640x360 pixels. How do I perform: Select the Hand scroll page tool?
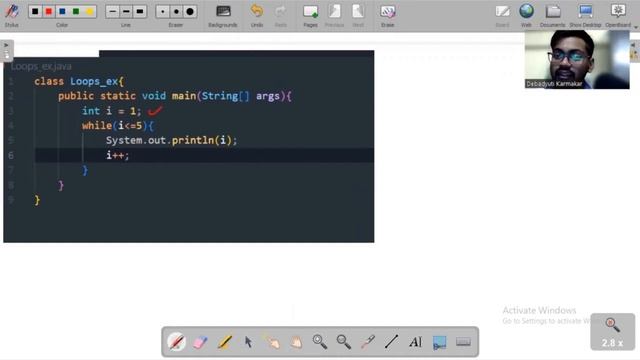[296, 342]
